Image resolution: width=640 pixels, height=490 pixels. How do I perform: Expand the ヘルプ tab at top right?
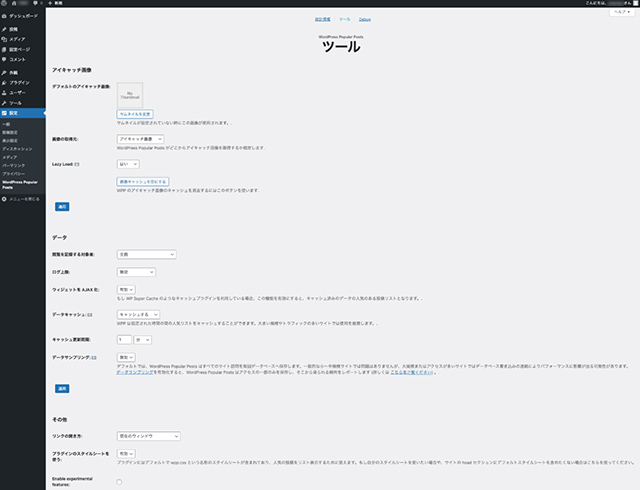click(x=622, y=12)
